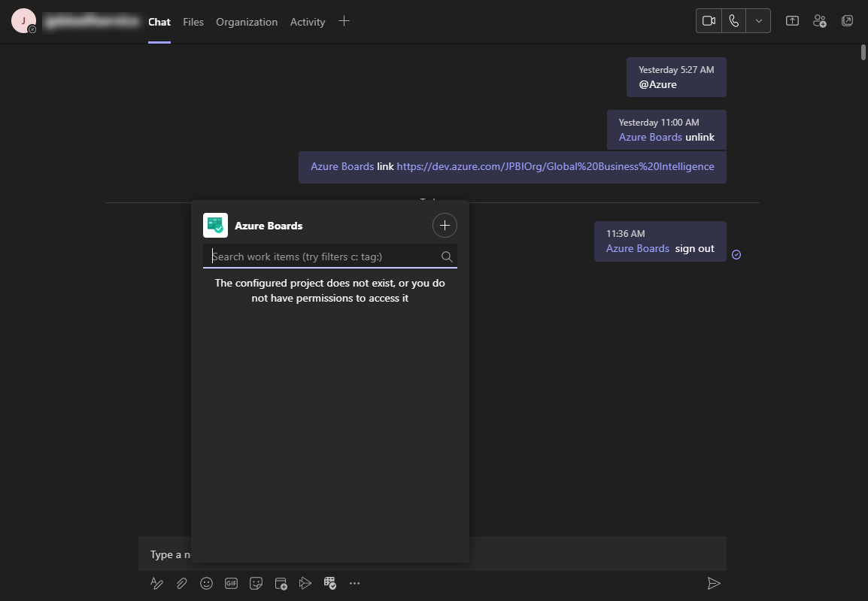Attach a file with the paperclip icon
This screenshot has height=601, width=868.
point(181,583)
